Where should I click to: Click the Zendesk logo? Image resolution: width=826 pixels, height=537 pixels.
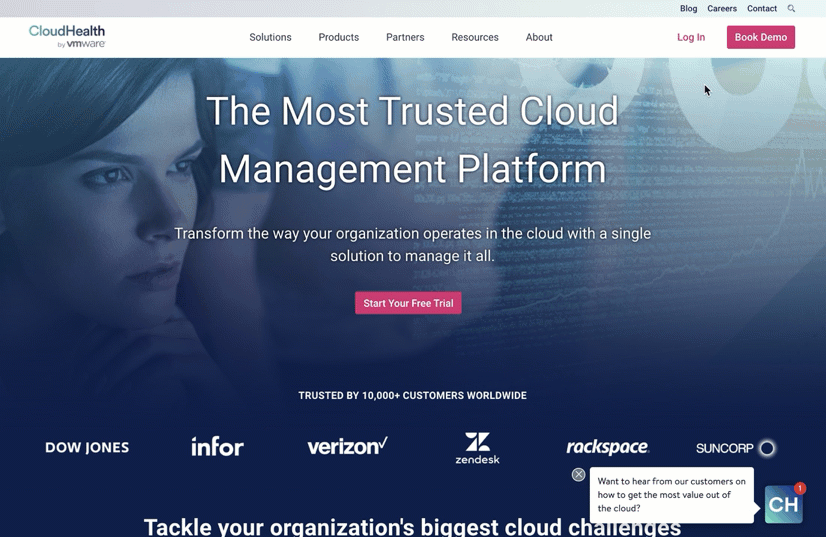click(478, 448)
